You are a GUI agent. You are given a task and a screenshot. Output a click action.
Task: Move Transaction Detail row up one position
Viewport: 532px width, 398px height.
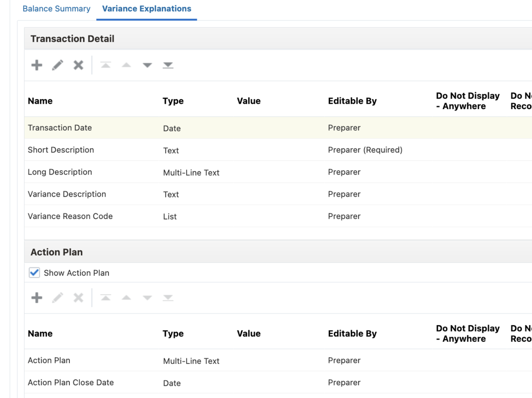(127, 65)
